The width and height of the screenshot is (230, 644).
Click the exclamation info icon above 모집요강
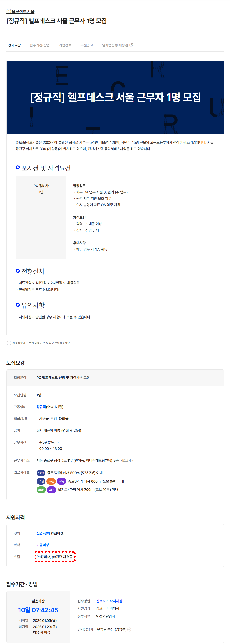click(9, 343)
